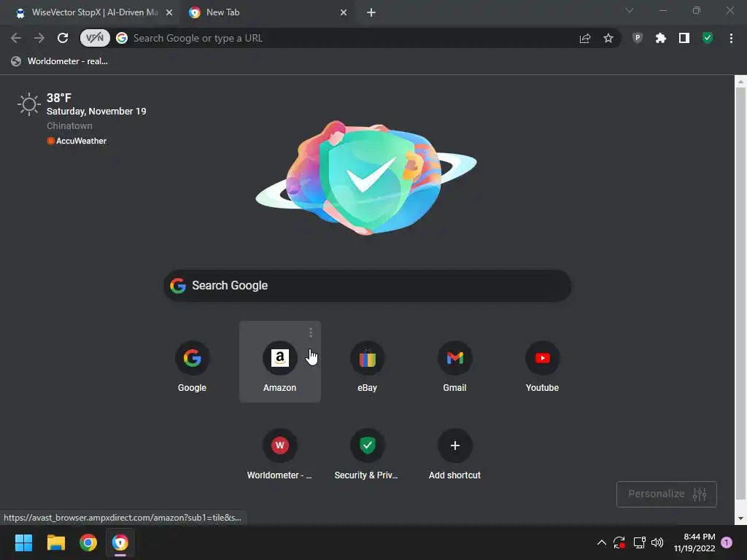Screen dimensions: 747x560
Task: Click the Saturday, November 19 date text
Action: [x=96, y=111]
